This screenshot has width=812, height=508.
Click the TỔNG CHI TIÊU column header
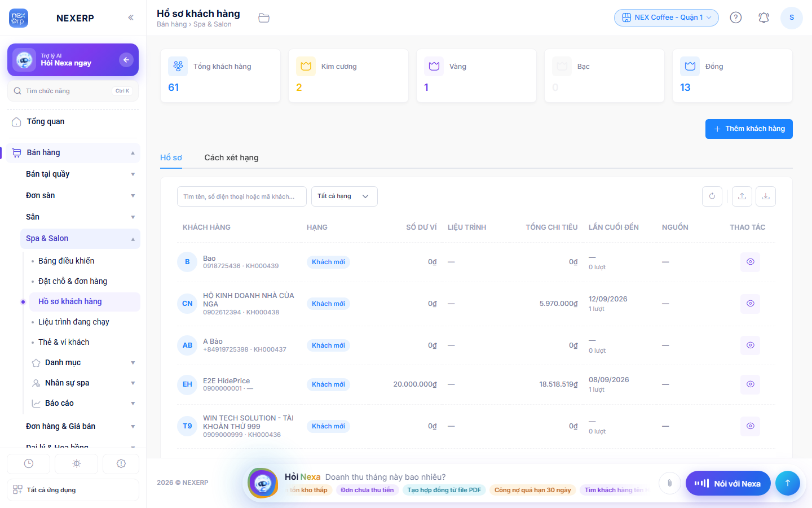552,227
